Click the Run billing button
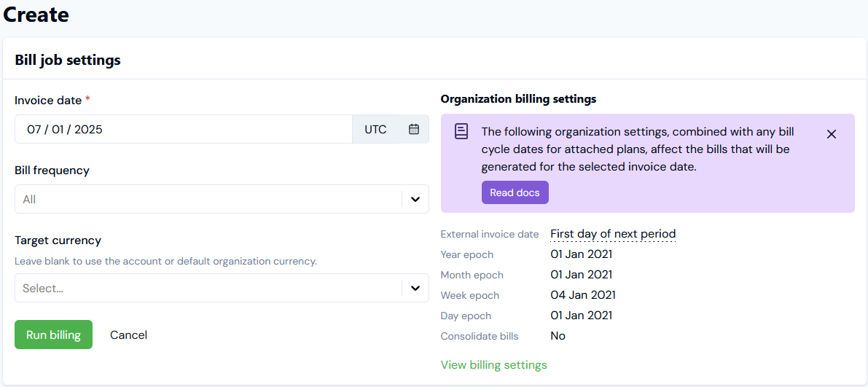 [x=53, y=335]
